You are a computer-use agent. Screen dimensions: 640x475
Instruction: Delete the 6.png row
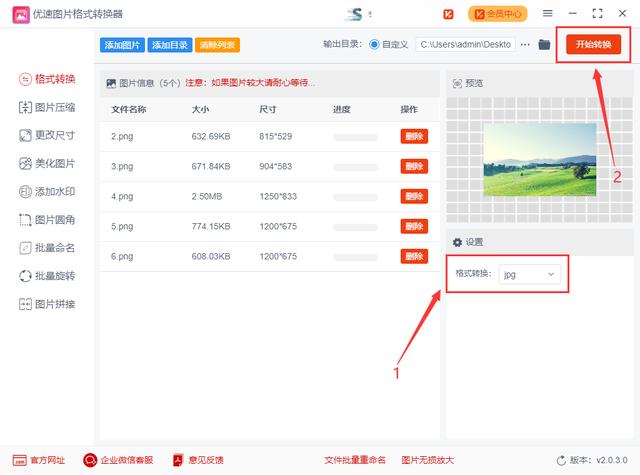point(414,256)
